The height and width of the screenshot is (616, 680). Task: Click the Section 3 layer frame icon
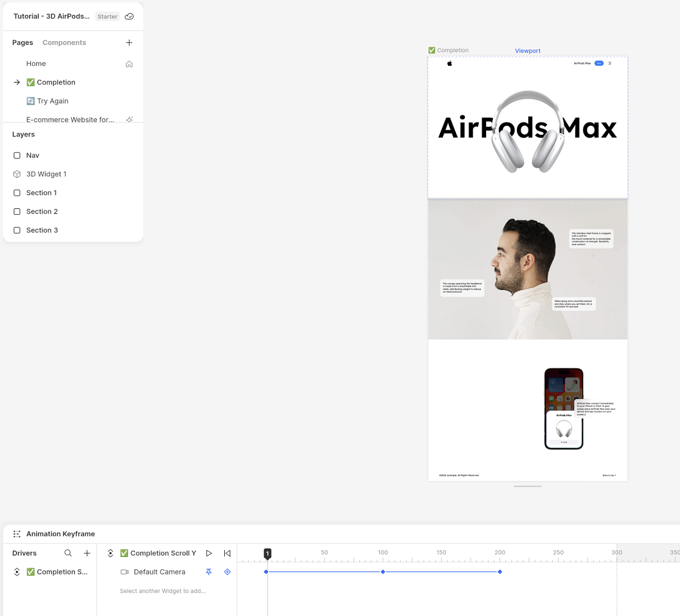(17, 230)
